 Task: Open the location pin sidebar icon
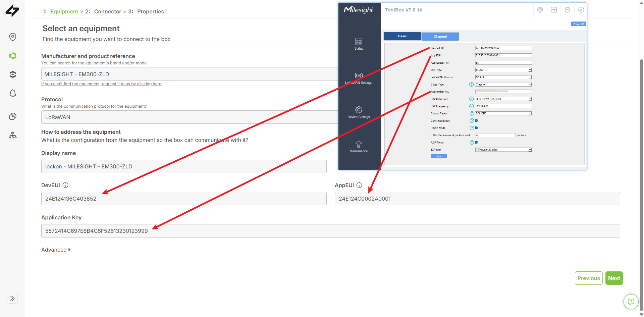coord(13,37)
